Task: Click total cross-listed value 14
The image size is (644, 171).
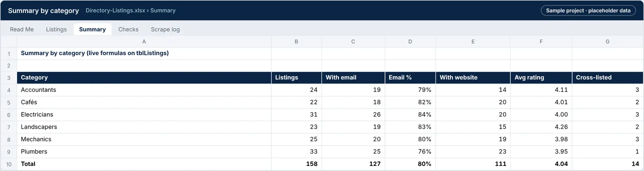Action: 608,164
